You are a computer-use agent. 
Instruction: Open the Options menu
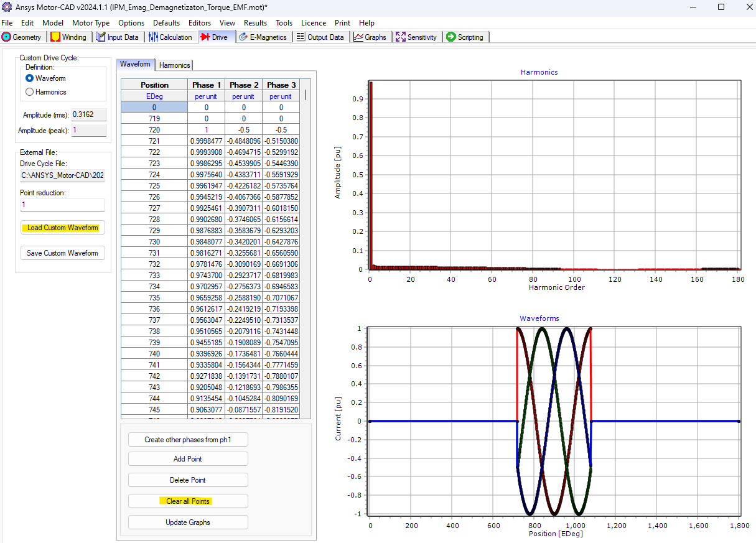click(131, 23)
